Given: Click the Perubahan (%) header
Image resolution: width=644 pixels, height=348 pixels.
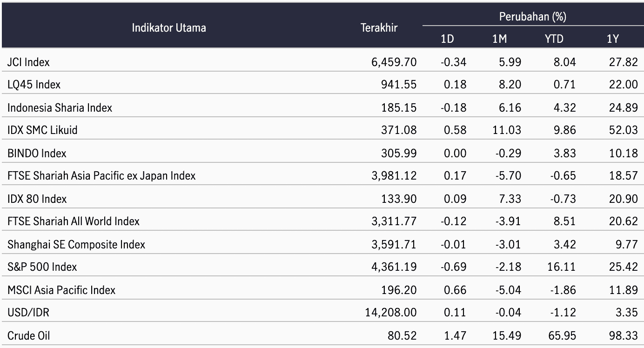Looking at the screenshot, I should coord(532,17).
